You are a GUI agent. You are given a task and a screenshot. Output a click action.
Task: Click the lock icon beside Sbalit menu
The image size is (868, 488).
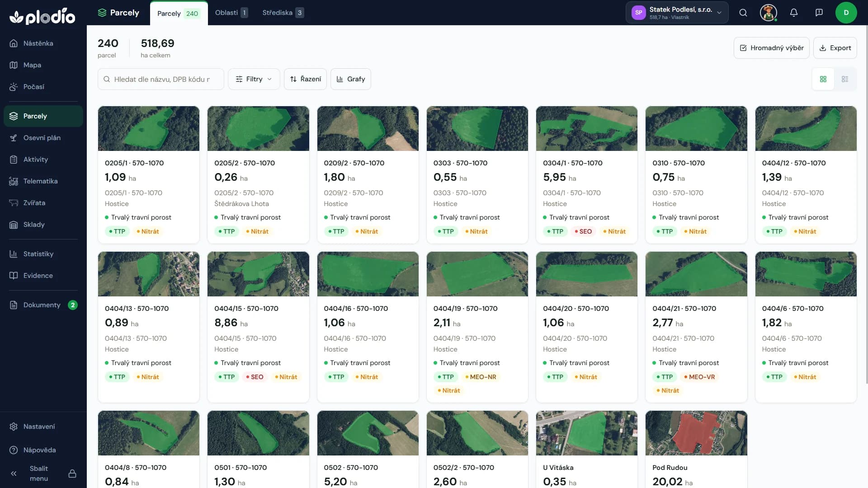click(72, 474)
